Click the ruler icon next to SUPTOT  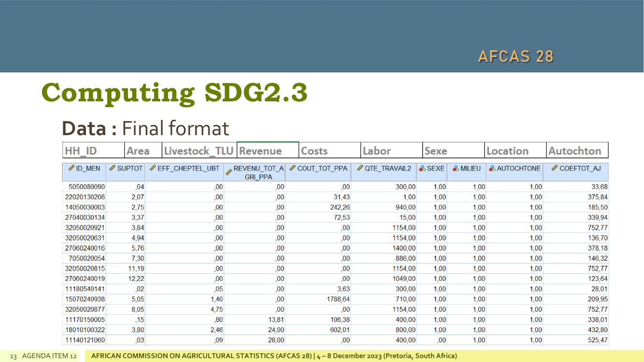tap(112, 168)
